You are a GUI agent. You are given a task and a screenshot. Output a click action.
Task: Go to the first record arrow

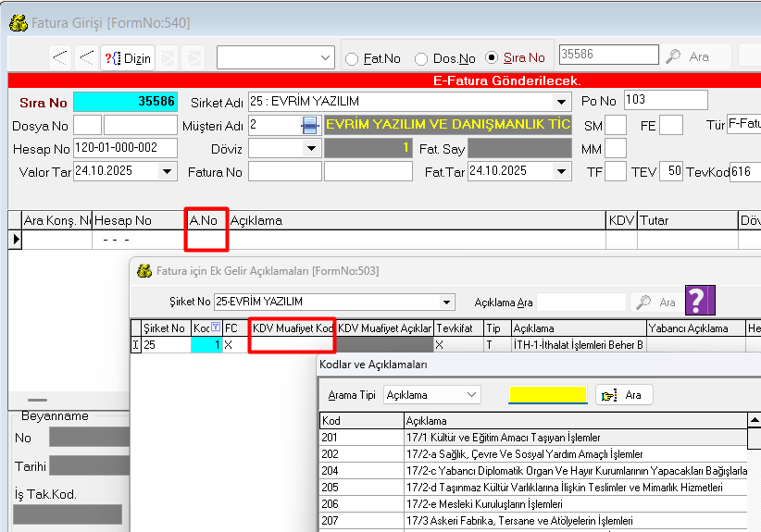[60, 57]
